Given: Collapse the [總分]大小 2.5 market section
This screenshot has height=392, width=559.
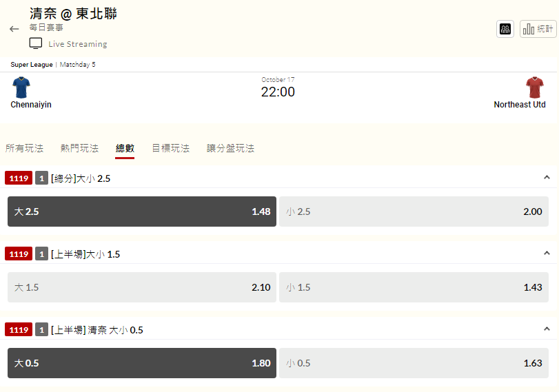Looking at the screenshot, I should [547, 178].
